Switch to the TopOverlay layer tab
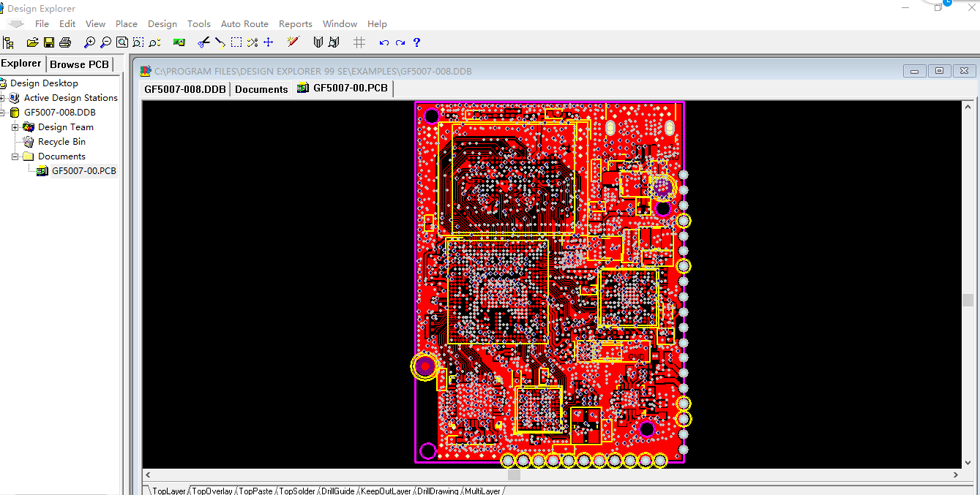Screen dimensions: 980x495 (212, 491)
